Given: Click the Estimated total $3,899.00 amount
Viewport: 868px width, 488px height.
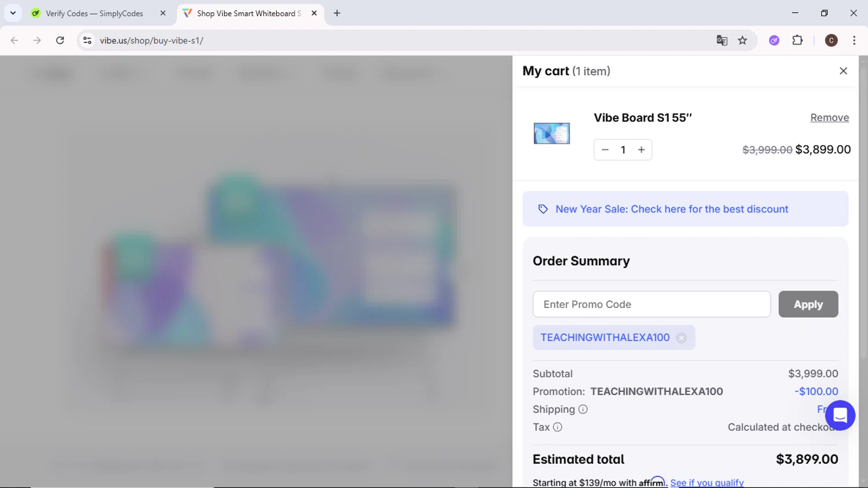Looking at the screenshot, I should [x=807, y=459].
